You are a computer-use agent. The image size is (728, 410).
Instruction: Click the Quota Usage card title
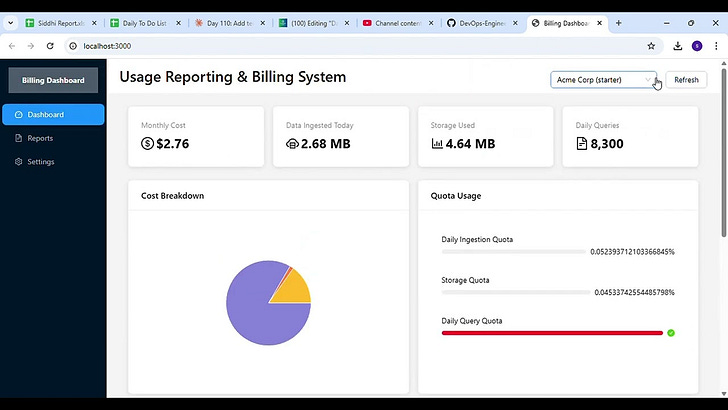tap(456, 196)
